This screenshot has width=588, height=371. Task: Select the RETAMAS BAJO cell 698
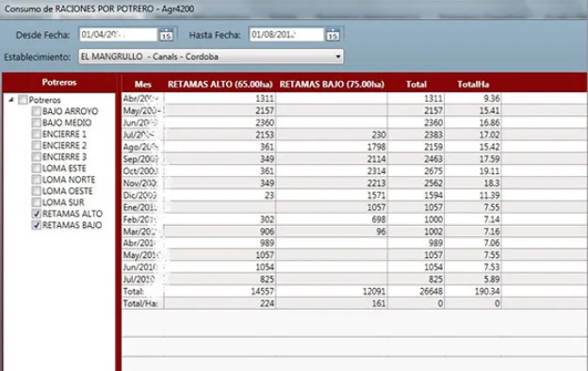[x=332, y=219]
